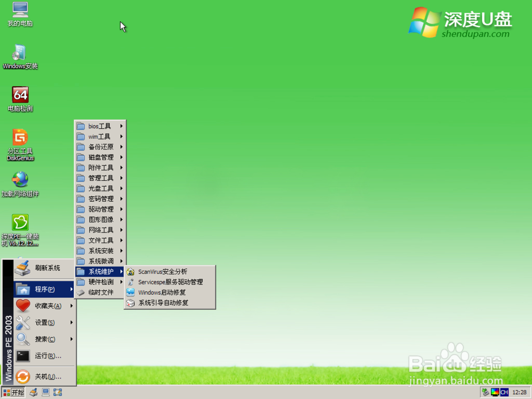Click the 硬件检测 folder icon
This screenshot has width=532, height=399.
tap(81, 282)
